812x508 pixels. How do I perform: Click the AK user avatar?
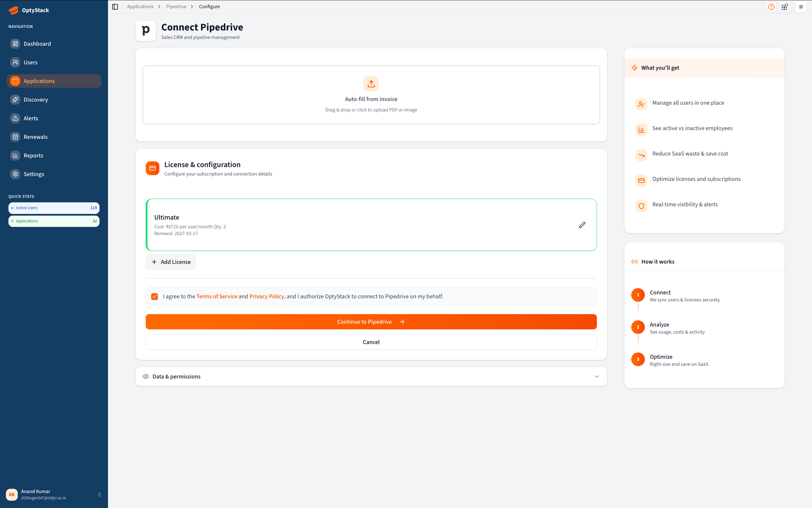click(x=12, y=494)
